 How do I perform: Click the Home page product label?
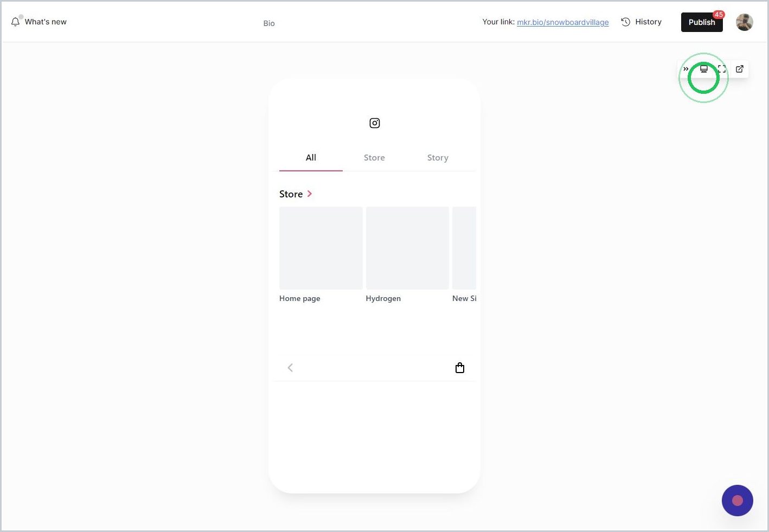300,299
